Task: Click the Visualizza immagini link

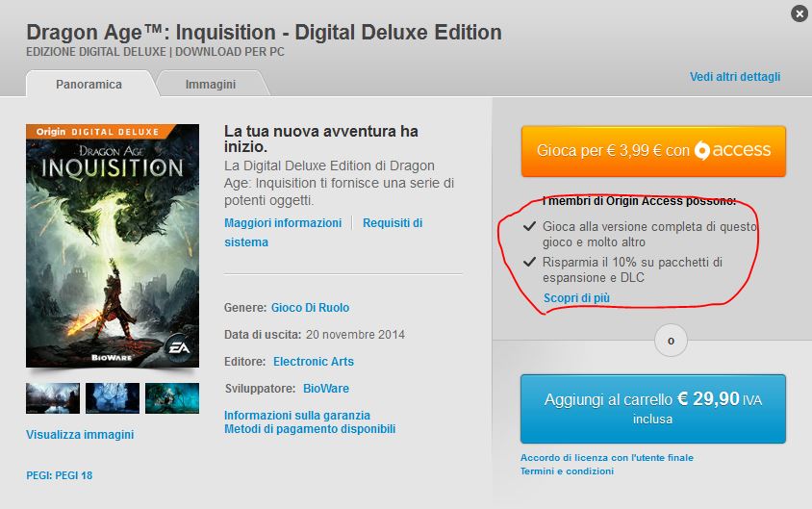Action: click(x=80, y=435)
